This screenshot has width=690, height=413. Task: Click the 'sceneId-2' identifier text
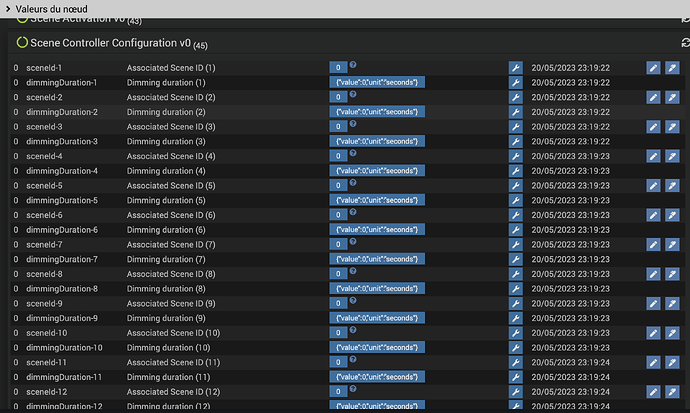tap(44, 97)
